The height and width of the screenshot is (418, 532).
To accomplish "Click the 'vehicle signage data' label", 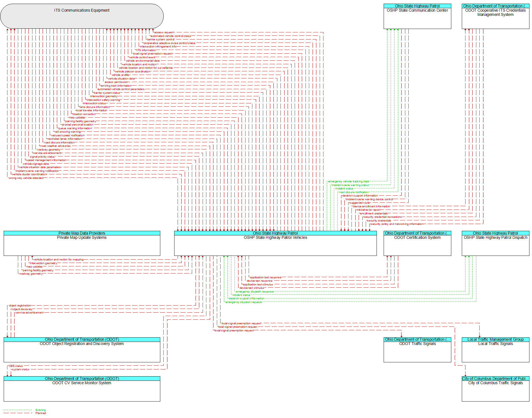I will (x=36, y=164).
